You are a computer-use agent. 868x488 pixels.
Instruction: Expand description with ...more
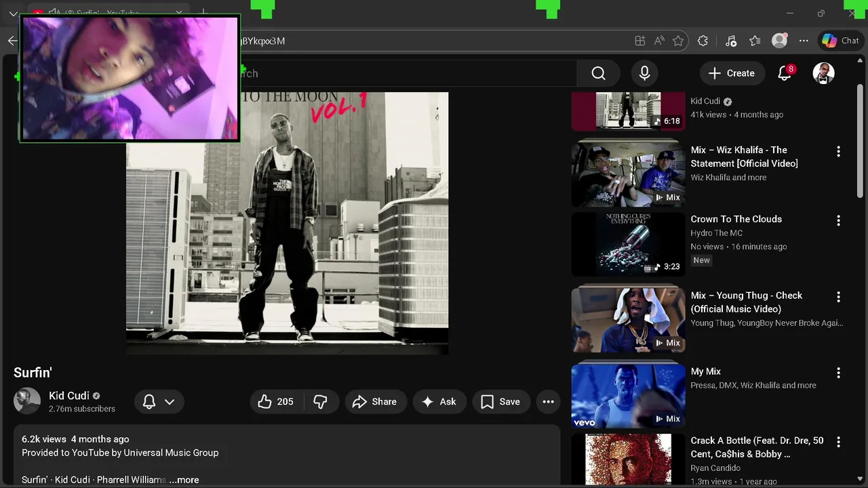click(184, 480)
